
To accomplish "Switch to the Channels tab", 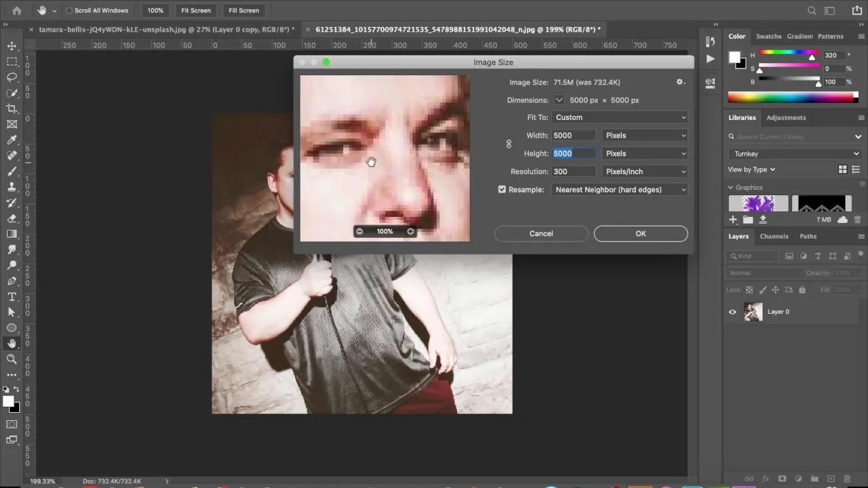I will [774, 236].
